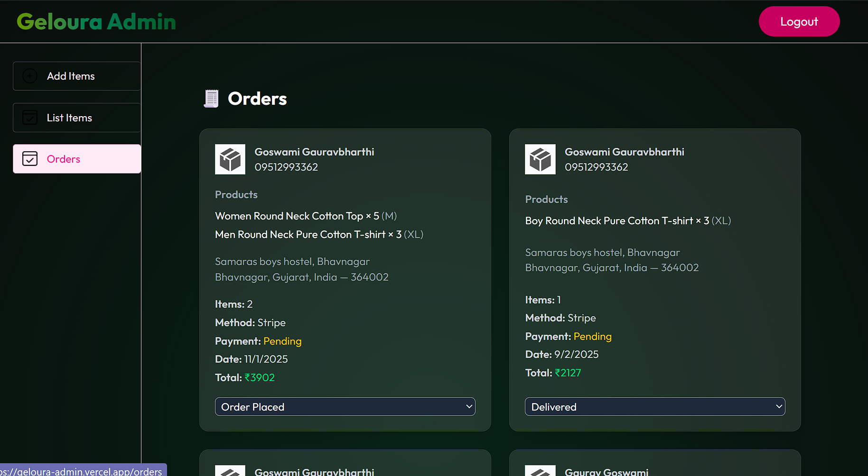The width and height of the screenshot is (868, 476).
Task: Log out using the Logout button
Action: (799, 21)
